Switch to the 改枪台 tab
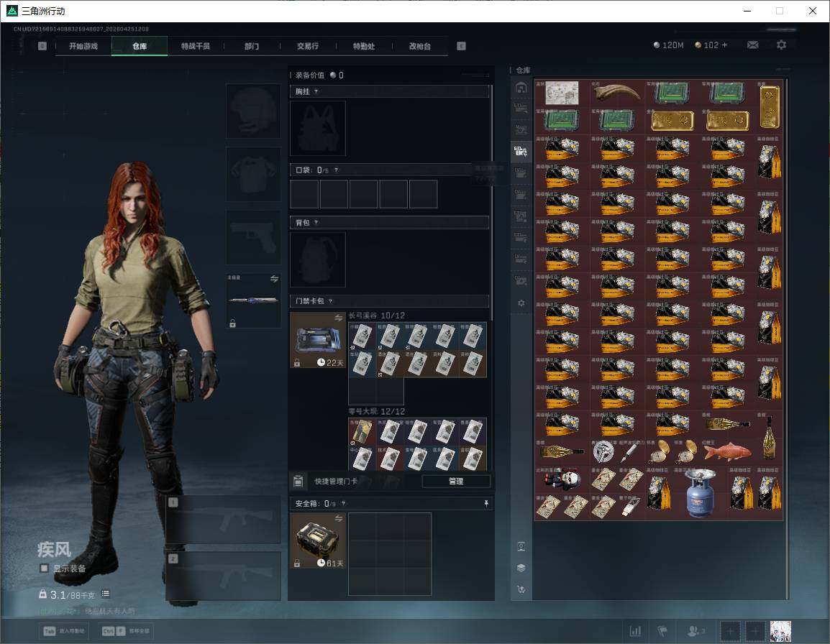The image size is (830, 644). coord(420,46)
